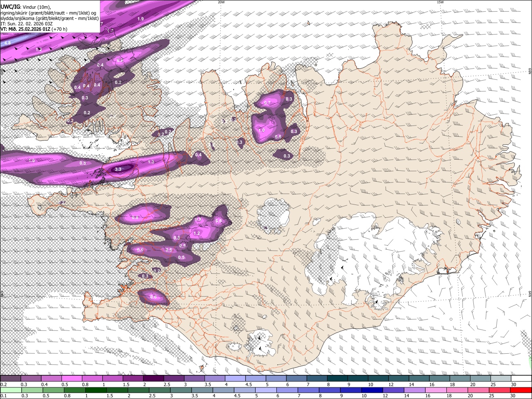Click the "0.1" label of the rain scale
532x399 pixels.
[4, 396]
